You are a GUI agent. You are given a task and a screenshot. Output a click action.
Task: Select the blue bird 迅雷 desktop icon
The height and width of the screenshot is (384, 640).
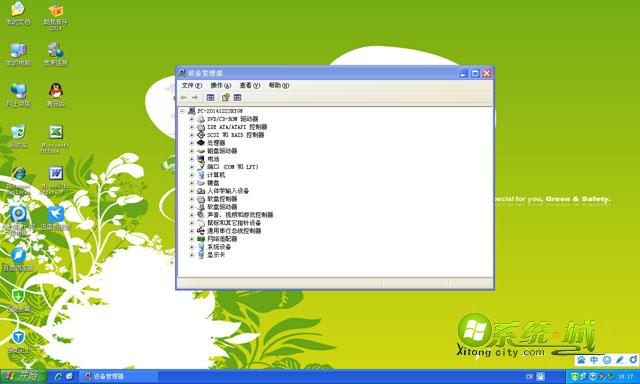[x=56, y=218]
